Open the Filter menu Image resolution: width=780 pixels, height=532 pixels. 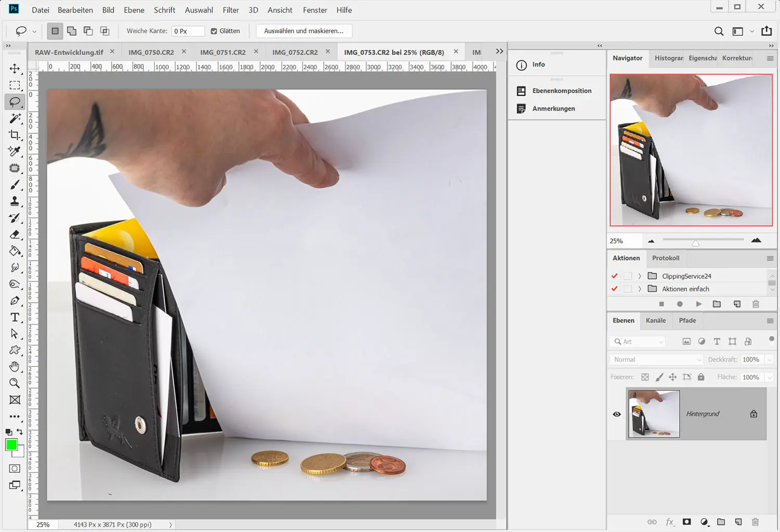click(x=230, y=10)
